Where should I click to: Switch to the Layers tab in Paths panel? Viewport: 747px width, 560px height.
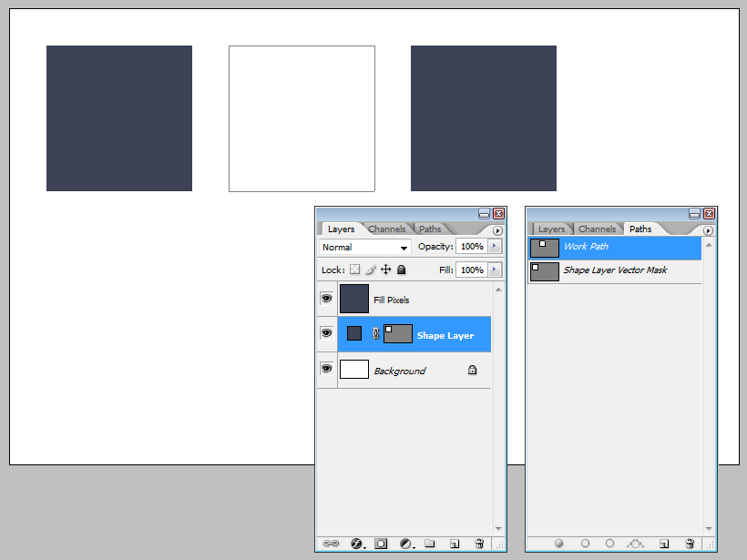point(552,229)
